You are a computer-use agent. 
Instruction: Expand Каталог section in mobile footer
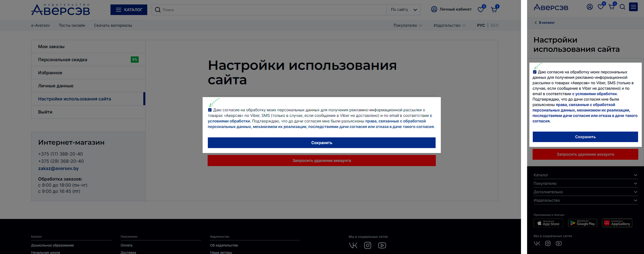585,175
